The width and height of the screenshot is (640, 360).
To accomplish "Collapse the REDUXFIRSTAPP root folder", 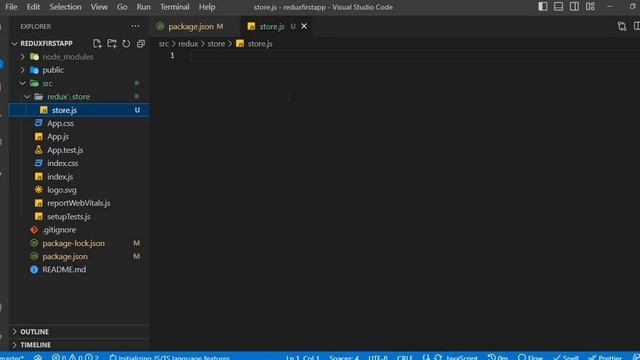I will 15,43.
